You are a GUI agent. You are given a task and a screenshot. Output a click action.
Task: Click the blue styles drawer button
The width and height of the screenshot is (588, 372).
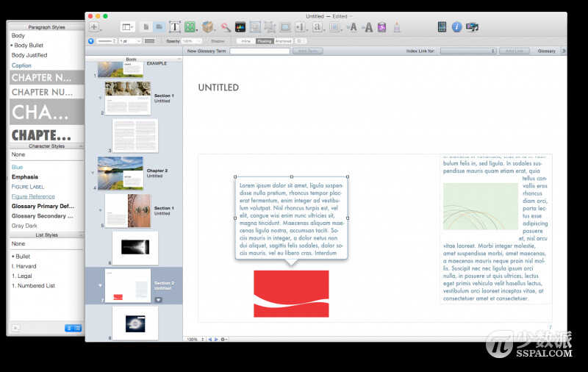tap(90, 41)
